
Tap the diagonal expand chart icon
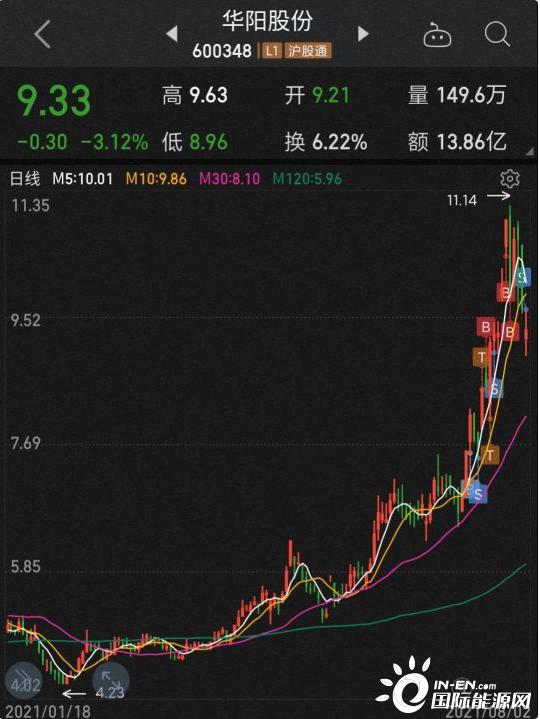(x=110, y=680)
